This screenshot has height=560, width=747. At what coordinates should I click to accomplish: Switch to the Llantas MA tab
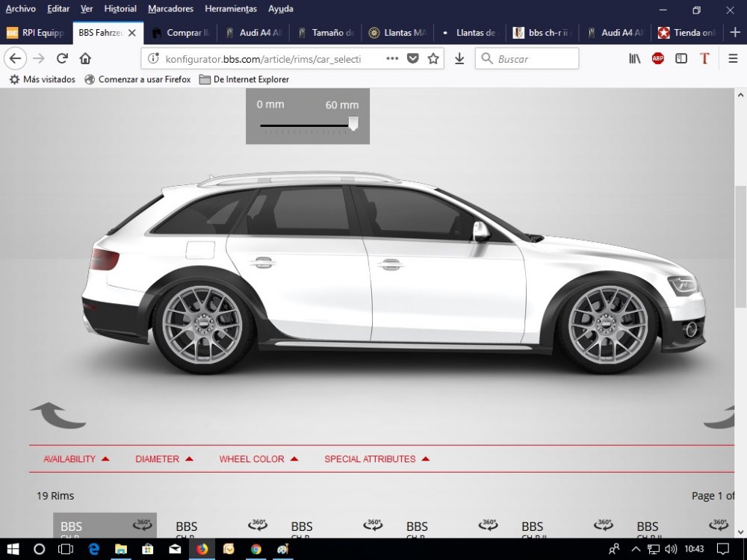398,32
